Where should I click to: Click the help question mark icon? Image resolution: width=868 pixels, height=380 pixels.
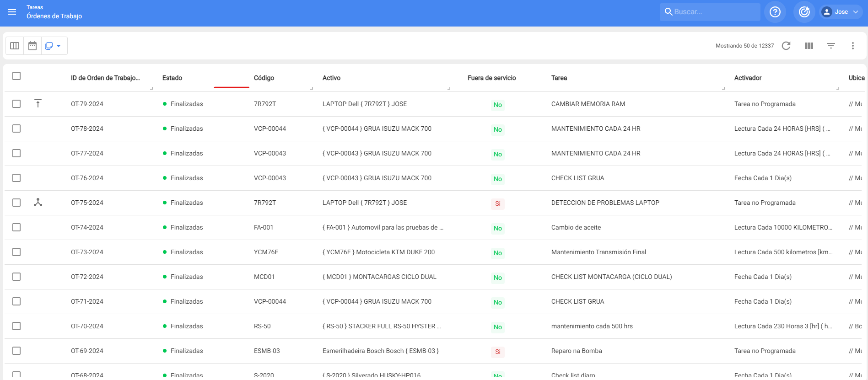click(x=775, y=12)
